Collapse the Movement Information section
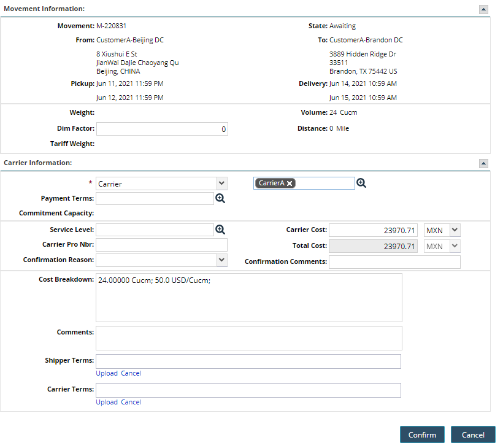 (x=483, y=9)
